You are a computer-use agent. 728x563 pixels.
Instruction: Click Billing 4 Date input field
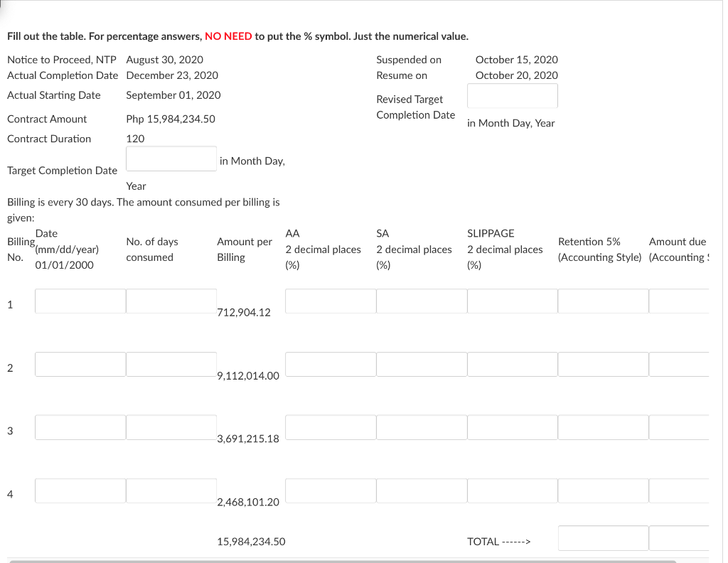point(80,490)
